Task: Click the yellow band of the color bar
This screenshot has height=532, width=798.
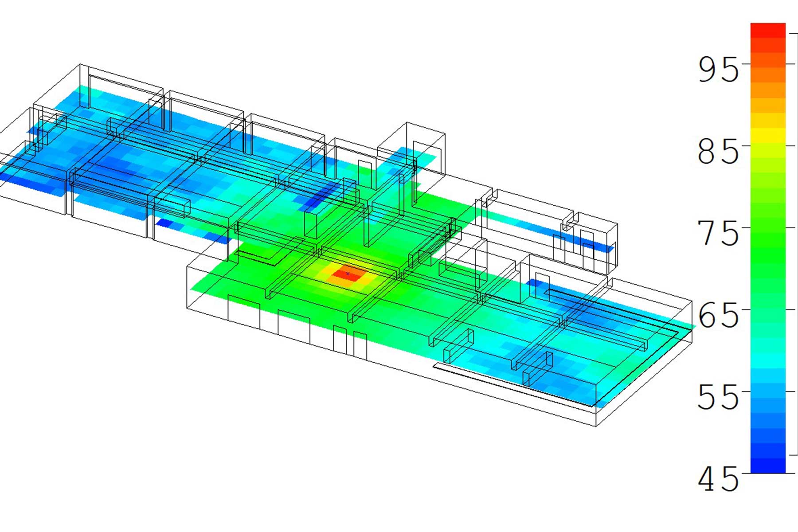Action: [x=768, y=135]
